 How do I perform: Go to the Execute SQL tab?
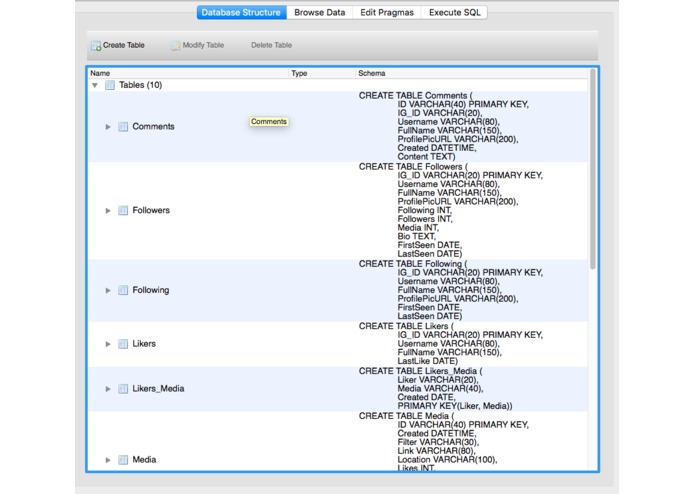454,12
